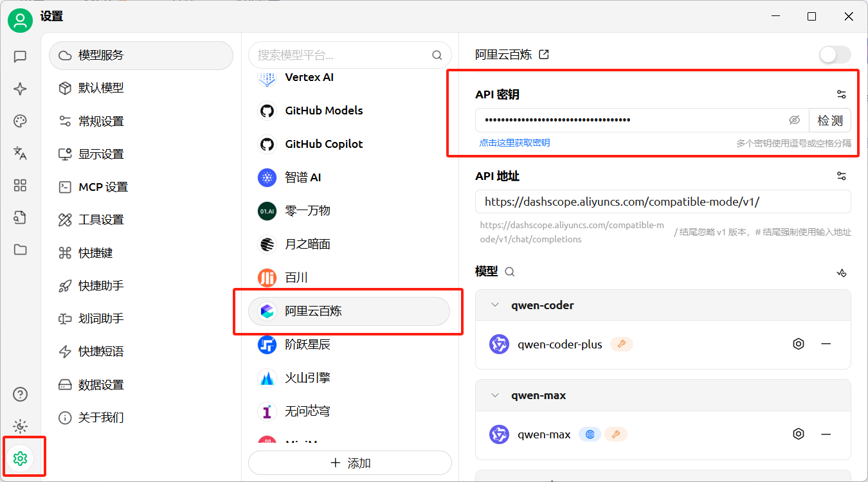Open API address settings sliders icon

(841, 176)
